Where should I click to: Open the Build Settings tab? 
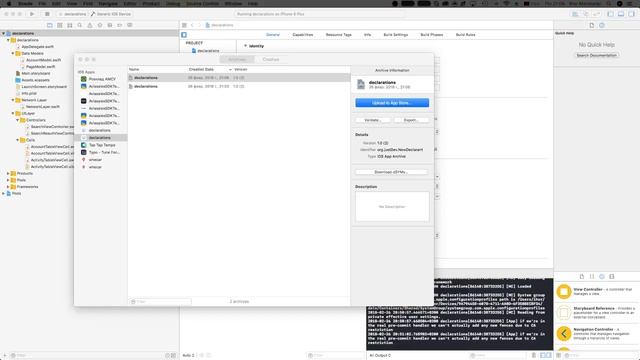coord(396,35)
